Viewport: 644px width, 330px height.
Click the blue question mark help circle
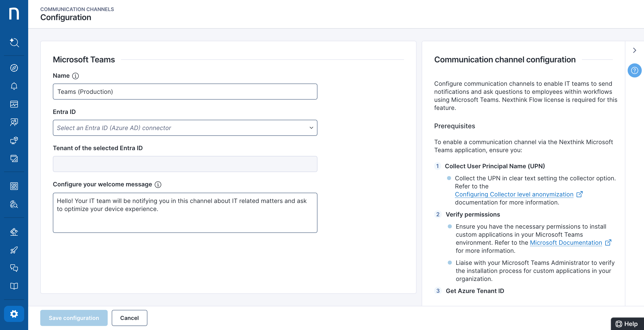tap(634, 70)
